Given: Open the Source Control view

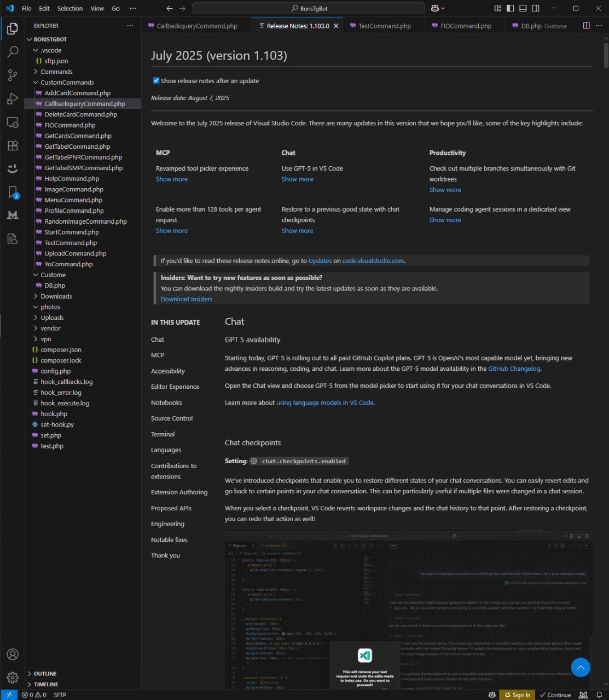Looking at the screenshot, I should [12, 75].
